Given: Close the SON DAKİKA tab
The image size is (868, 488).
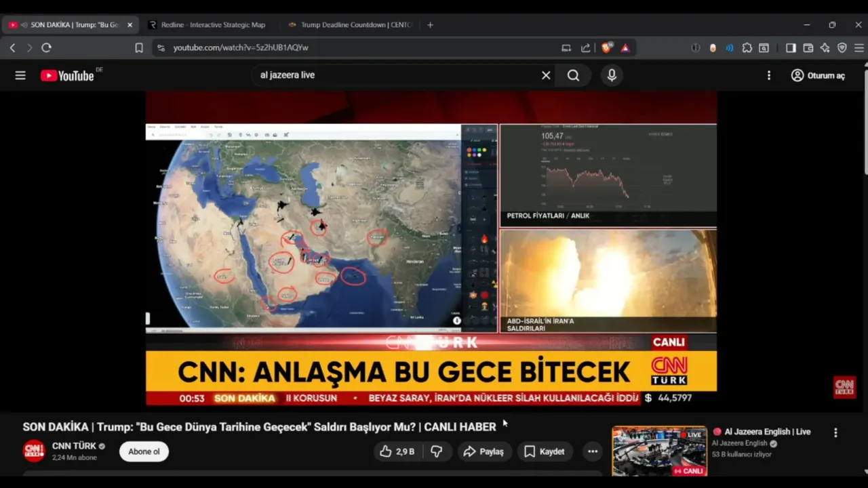Looking at the screenshot, I should click(x=130, y=25).
